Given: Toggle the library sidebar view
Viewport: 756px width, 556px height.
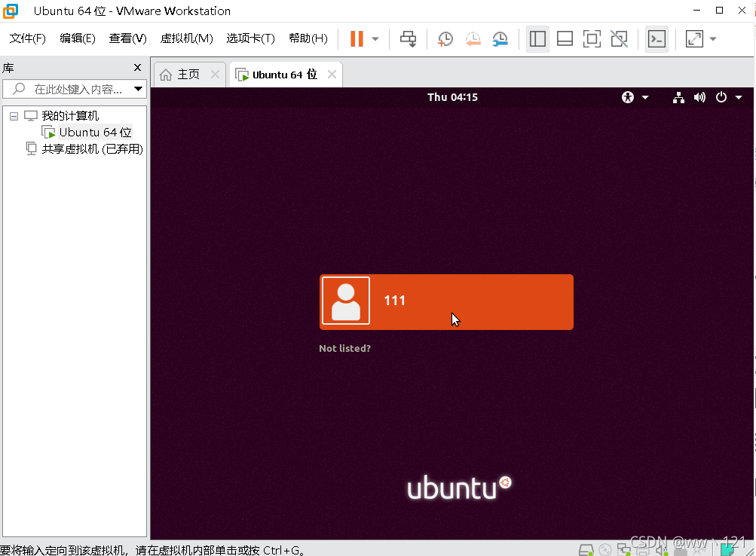Looking at the screenshot, I should [537, 39].
